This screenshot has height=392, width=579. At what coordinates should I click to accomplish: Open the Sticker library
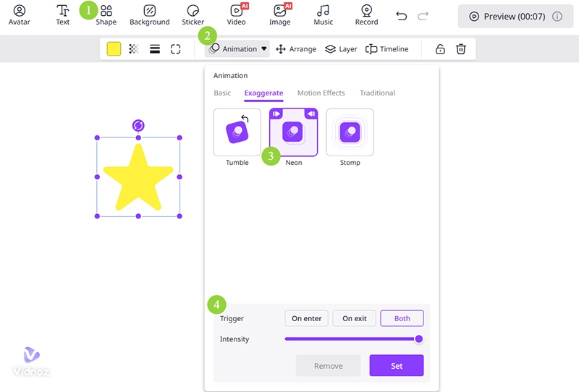(x=193, y=14)
